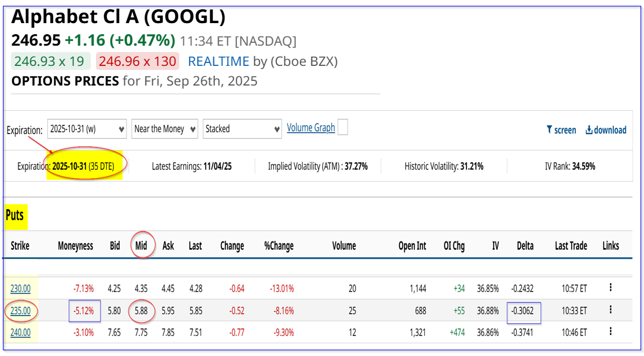Open the 240.00 strike link

(x=21, y=333)
